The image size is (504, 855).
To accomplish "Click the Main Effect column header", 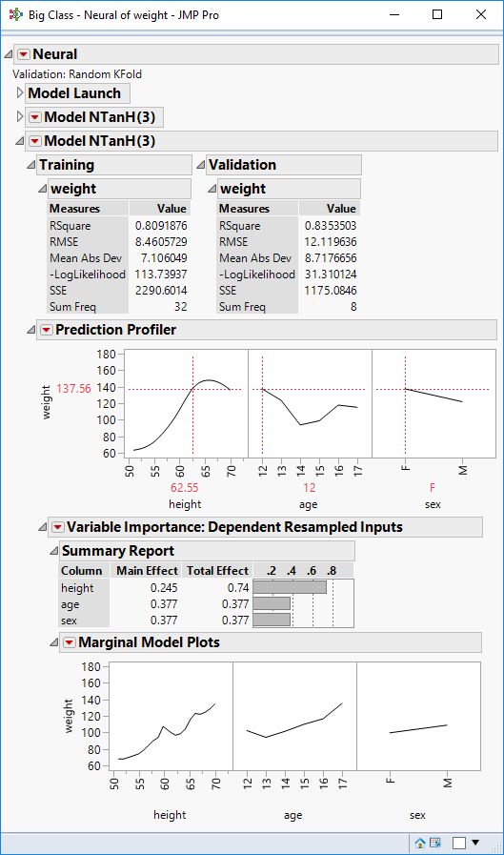I will coord(147,571).
